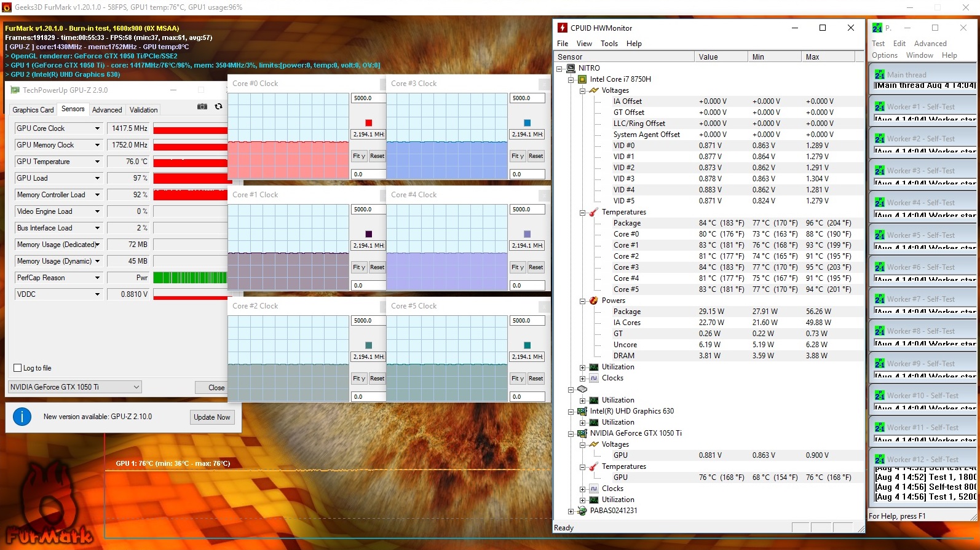Screen dimensions: 980x550
Task: Click the blue info icon in update notice
Action: coord(22,417)
